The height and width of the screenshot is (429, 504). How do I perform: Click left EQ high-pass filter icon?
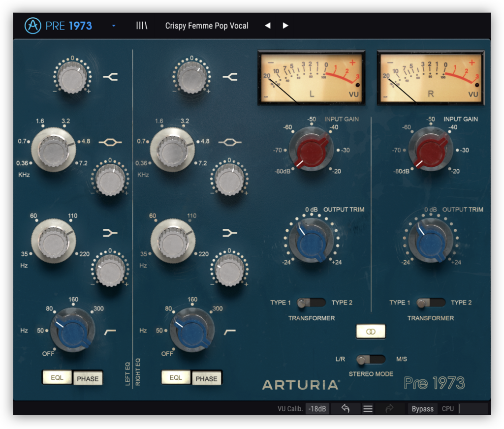click(x=110, y=332)
